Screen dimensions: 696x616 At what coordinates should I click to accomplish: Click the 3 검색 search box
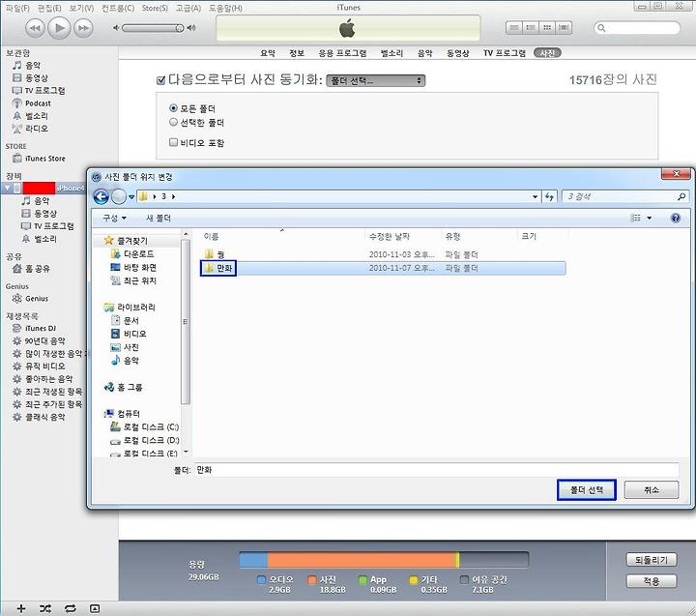pos(625,196)
